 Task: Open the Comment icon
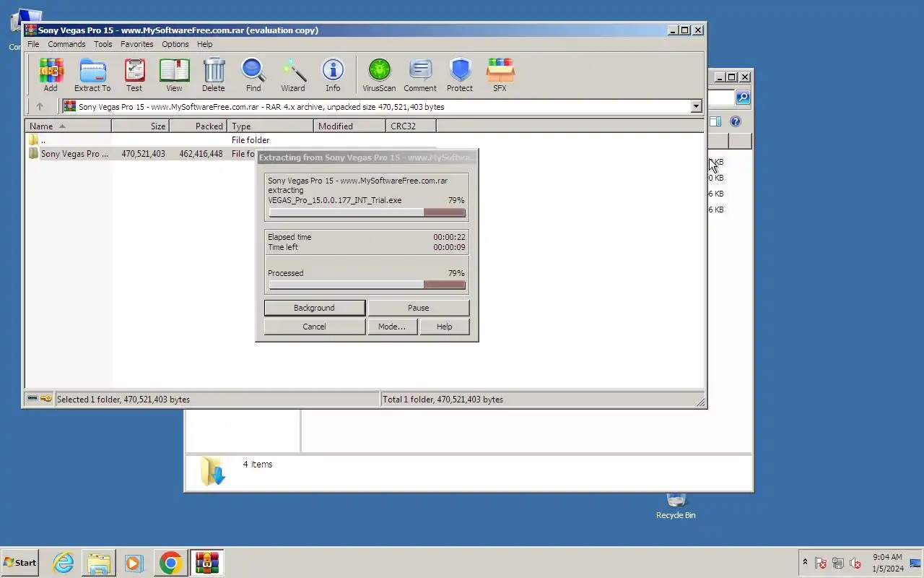420,75
